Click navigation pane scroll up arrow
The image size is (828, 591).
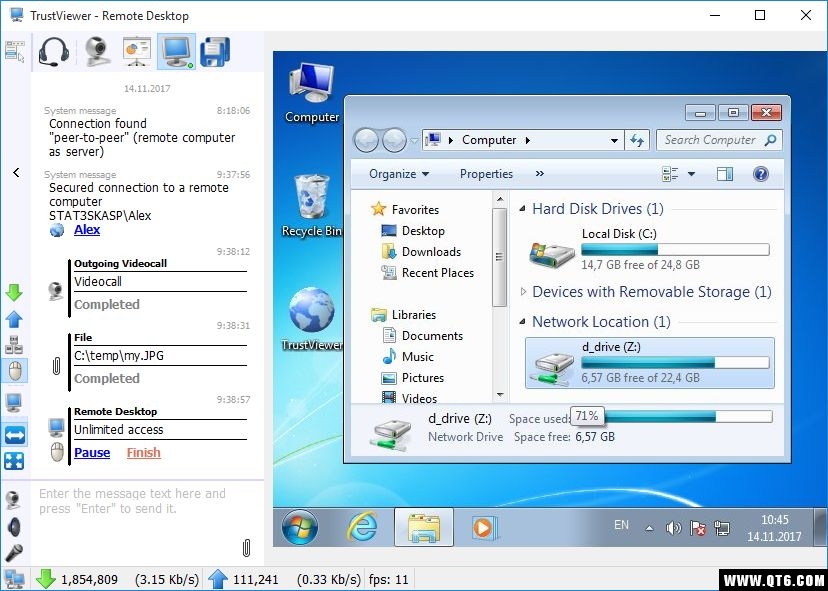pyautogui.click(x=500, y=200)
